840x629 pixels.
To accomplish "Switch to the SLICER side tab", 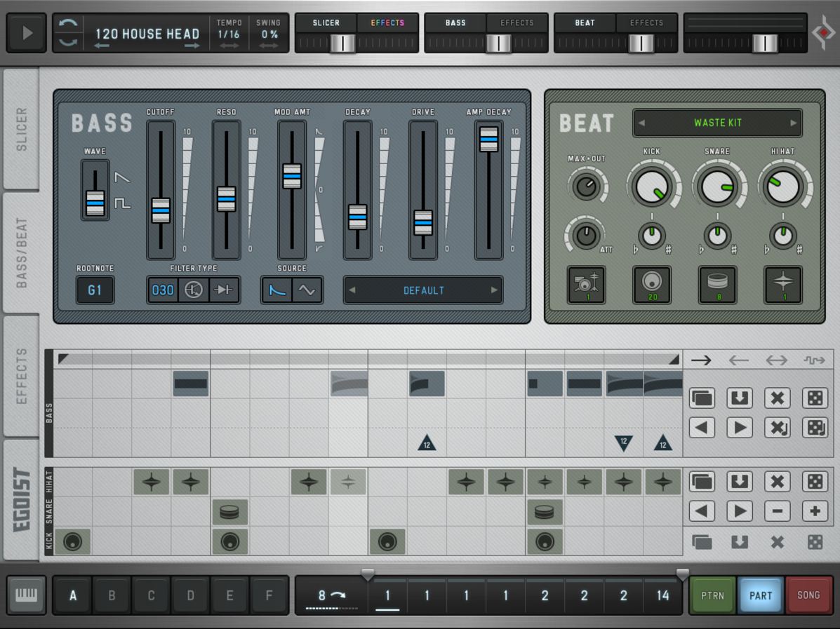I will pos(21,129).
